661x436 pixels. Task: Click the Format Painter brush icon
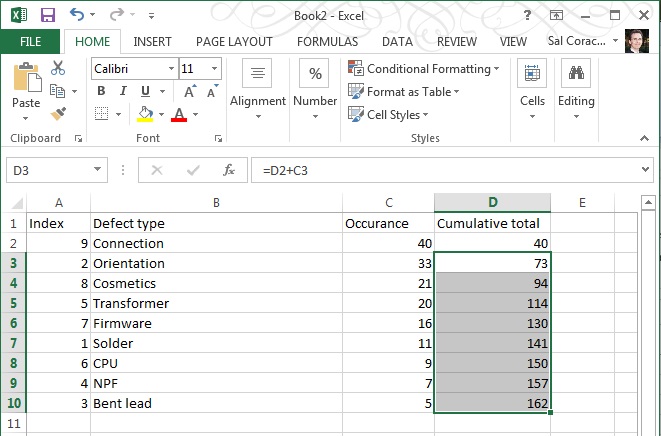[x=57, y=113]
